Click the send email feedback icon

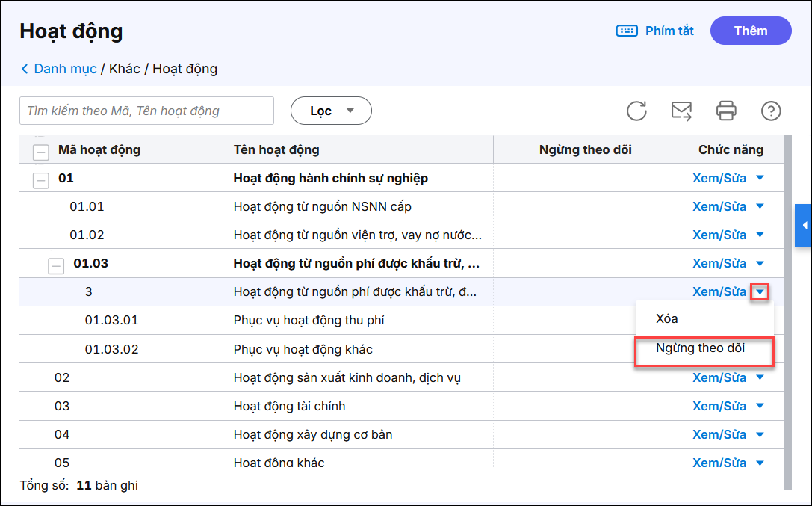[681, 111]
